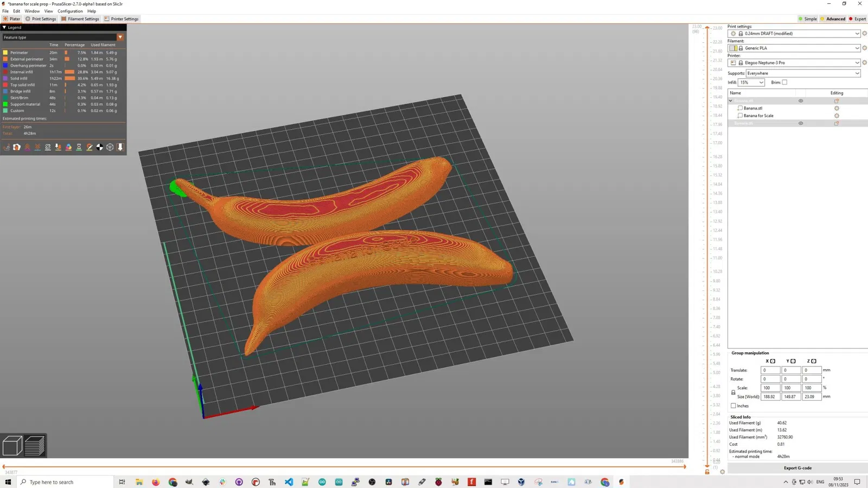Switch to the Printer Settings tab
The image size is (868, 488).
(122, 19)
